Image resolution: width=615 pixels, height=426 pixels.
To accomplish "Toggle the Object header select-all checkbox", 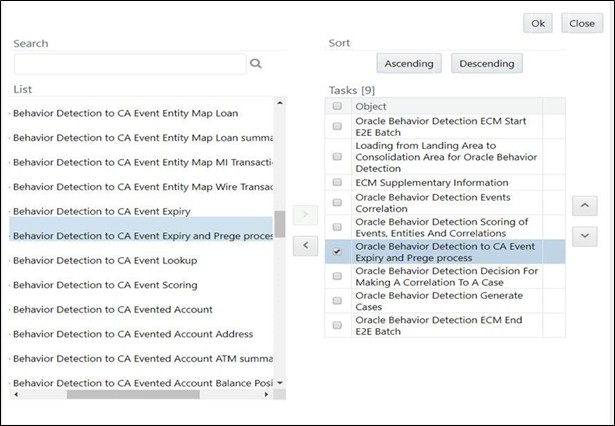I will click(337, 106).
